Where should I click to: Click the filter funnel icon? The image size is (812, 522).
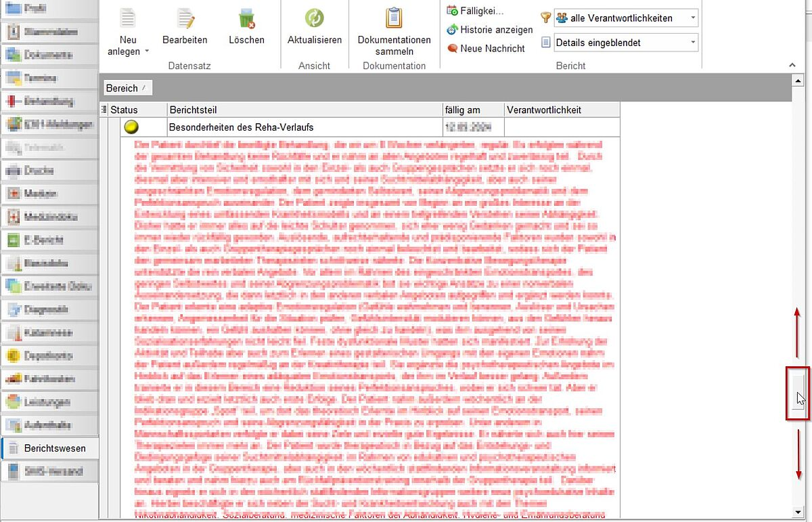tap(545, 18)
